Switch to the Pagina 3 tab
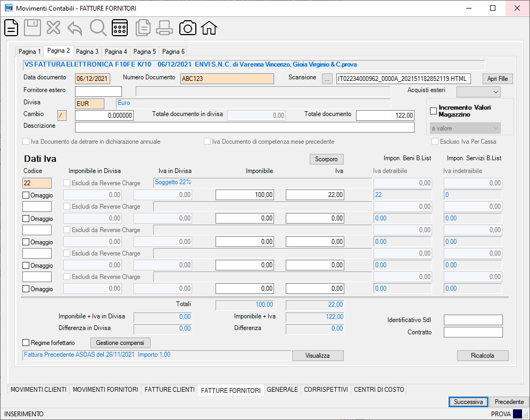This screenshot has height=420, width=530. coord(87,52)
